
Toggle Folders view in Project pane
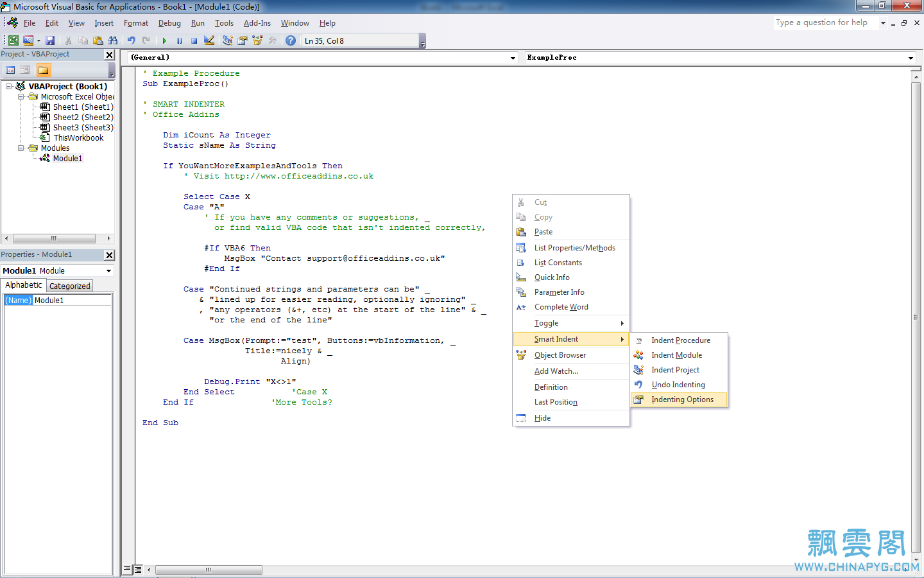click(x=43, y=70)
